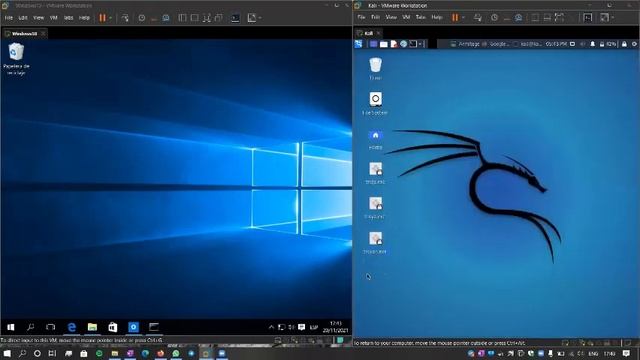Open Help menu in Windows10 VMware window
The width and height of the screenshot is (640, 360).
[84, 18]
